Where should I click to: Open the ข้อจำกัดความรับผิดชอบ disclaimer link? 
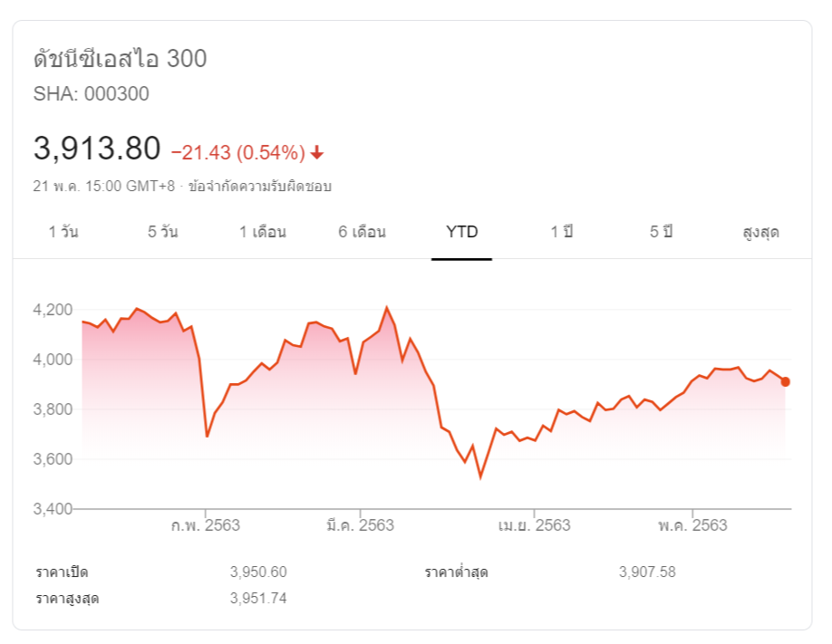tap(260, 187)
